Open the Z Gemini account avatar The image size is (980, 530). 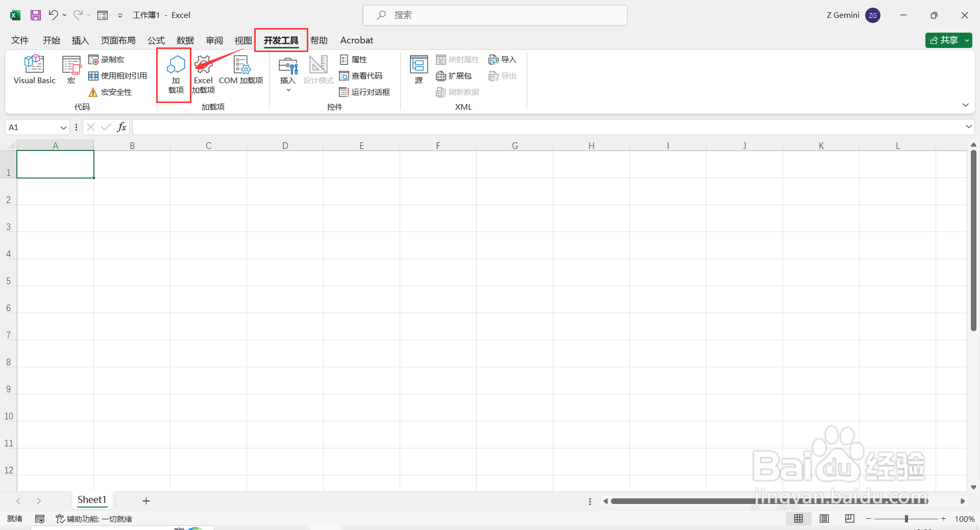pyautogui.click(x=873, y=15)
